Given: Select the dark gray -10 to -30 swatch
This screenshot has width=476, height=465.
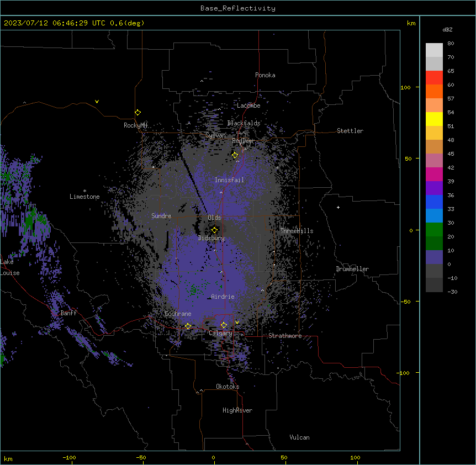Looking at the screenshot, I should 434,285.
